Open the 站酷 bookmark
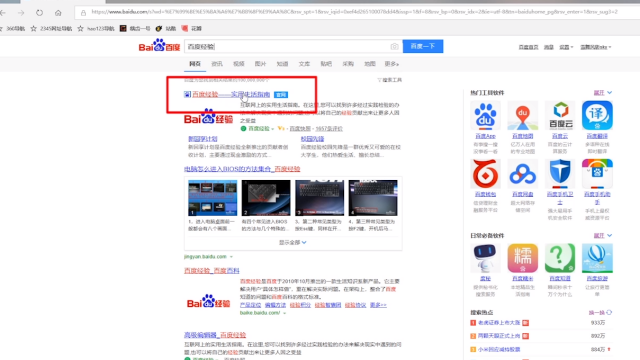The height and width of the screenshot is (360, 640). coord(166,29)
